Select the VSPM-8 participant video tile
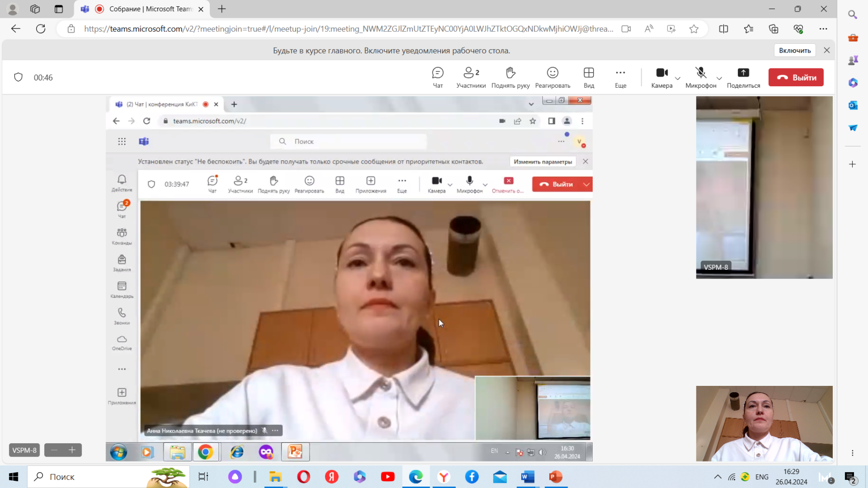Image resolution: width=868 pixels, height=488 pixels. [764, 187]
